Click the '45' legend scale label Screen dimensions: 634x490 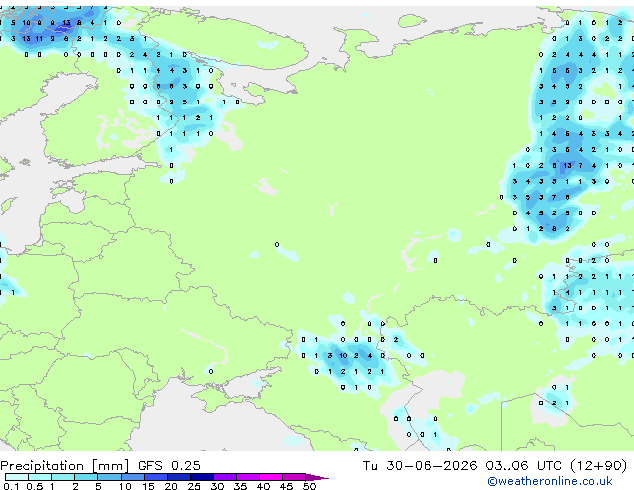(286, 486)
